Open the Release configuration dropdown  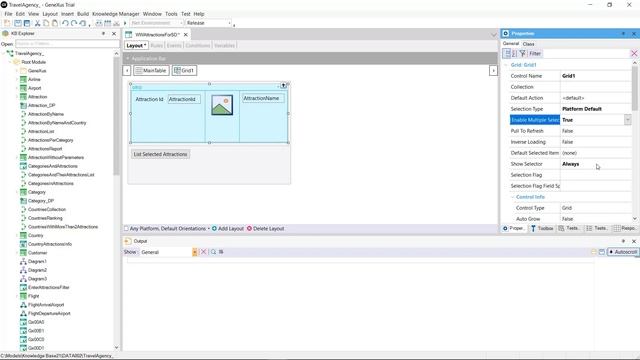pyautogui.click(x=229, y=23)
